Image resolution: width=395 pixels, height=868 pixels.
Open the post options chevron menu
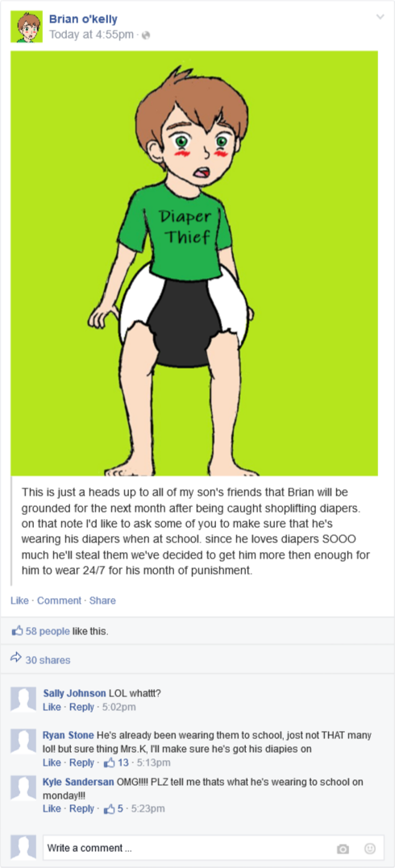point(380,17)
